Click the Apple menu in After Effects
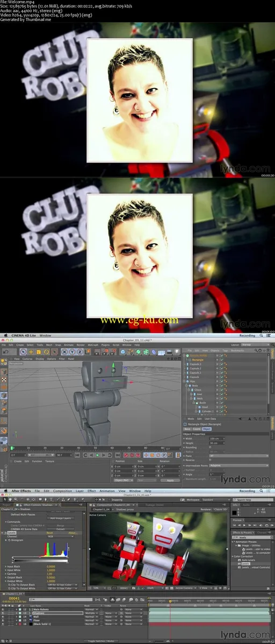 coord(5,491)
